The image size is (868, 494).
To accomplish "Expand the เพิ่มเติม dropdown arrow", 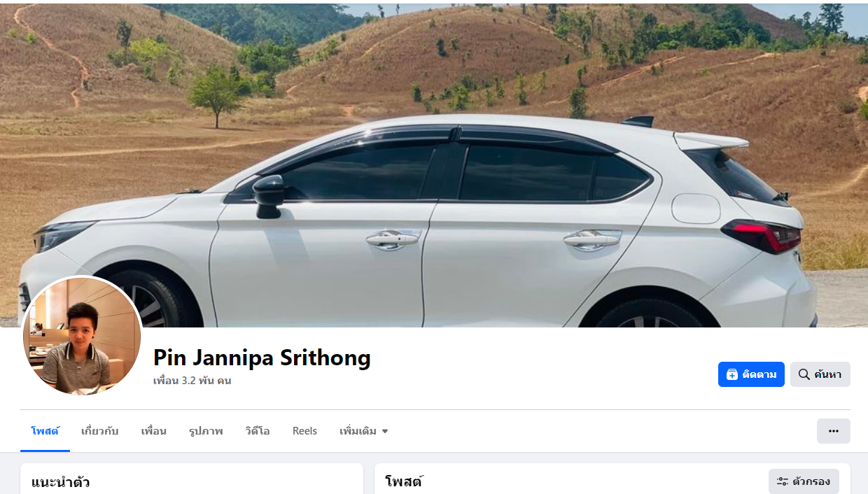I will pyautogui.click(x=384, y=431).
